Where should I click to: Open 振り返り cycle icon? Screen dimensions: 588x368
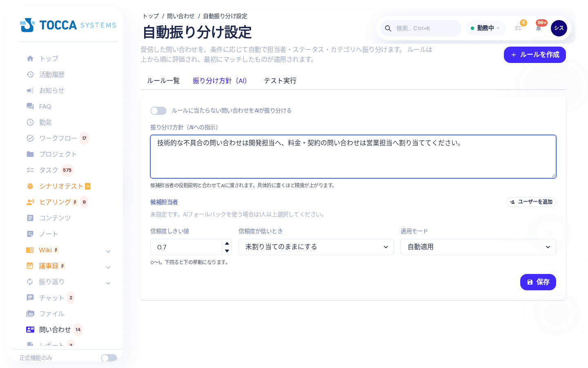[x=30, y=282]
